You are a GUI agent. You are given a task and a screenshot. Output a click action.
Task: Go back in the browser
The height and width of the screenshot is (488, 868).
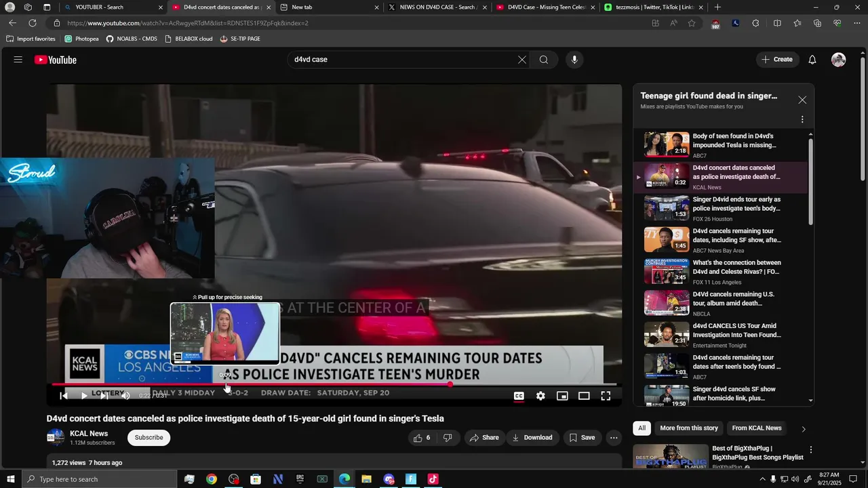pyautogui.click(x=12, y=23)
